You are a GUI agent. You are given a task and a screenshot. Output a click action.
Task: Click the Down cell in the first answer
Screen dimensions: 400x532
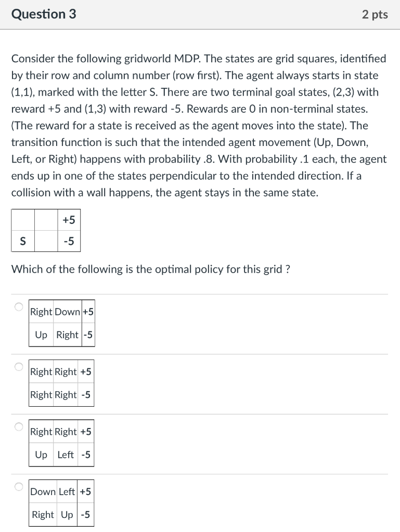pos(68,312)
